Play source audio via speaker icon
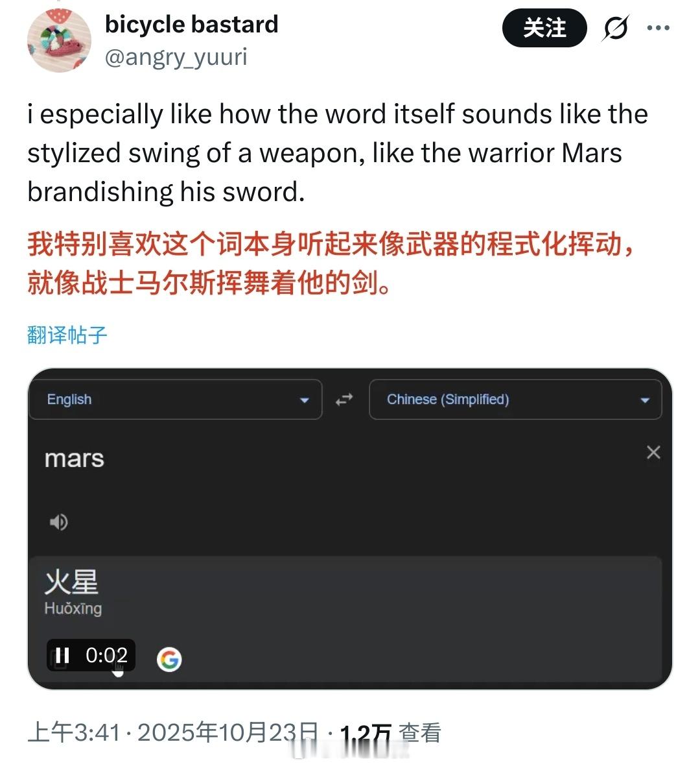Image resolution: width=700 pixels, height=766 pixels. pyautogui.click(x=58, y=522)
